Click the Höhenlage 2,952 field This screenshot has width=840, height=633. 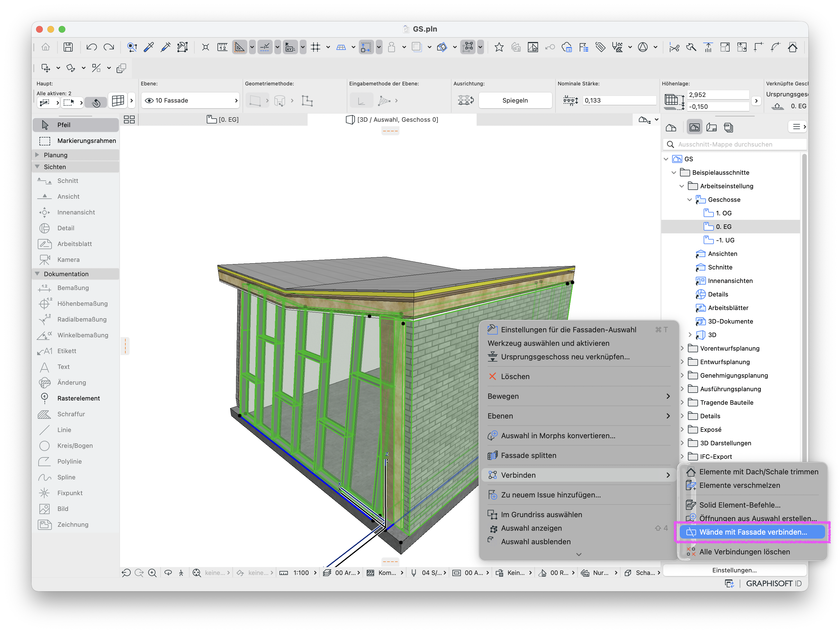click(718, 95)
